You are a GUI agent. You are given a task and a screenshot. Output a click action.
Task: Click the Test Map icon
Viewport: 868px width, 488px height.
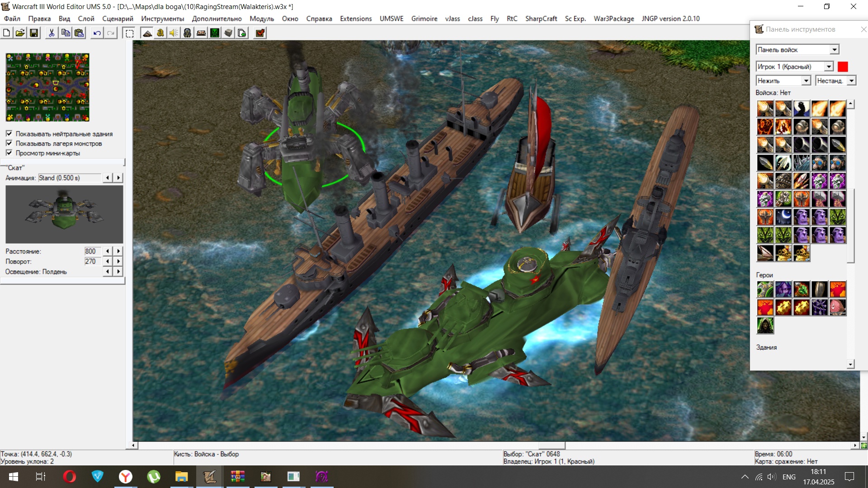pos(260,33)
